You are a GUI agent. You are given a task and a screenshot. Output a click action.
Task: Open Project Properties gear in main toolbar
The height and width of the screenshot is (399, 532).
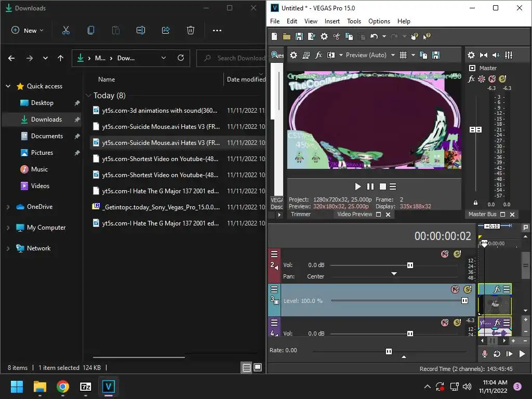pos(324,36)
